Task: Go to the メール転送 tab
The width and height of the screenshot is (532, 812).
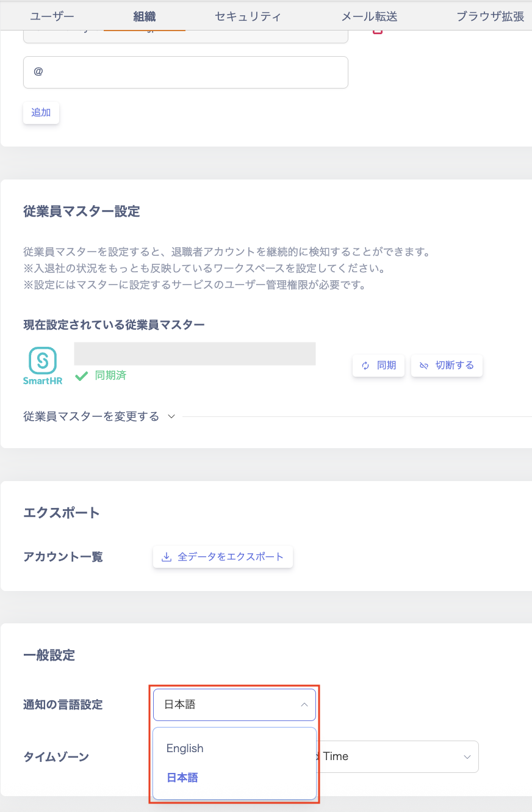Action: 369,16
